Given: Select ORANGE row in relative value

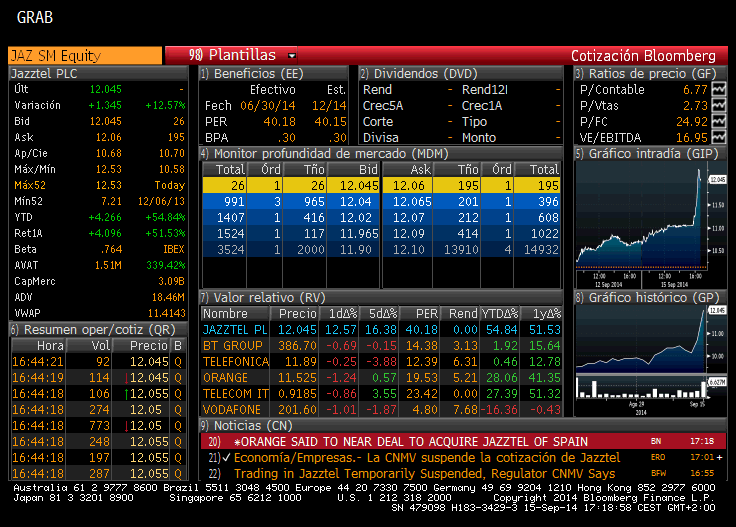Looking at the screenshot, I should [x=381, y=377].
